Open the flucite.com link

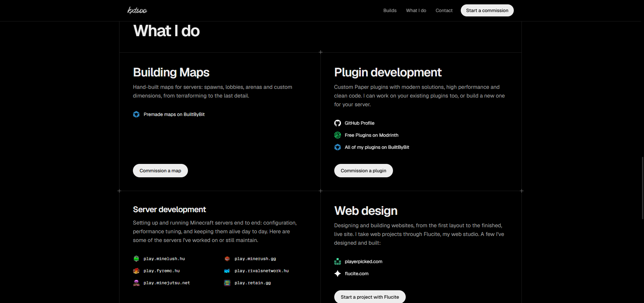pyautogui.click(x=356, y=274)
